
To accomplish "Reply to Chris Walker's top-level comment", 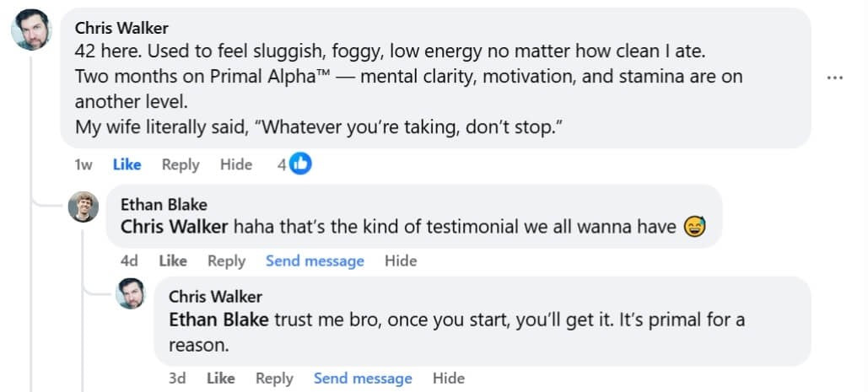I will [x=181, y=164].
